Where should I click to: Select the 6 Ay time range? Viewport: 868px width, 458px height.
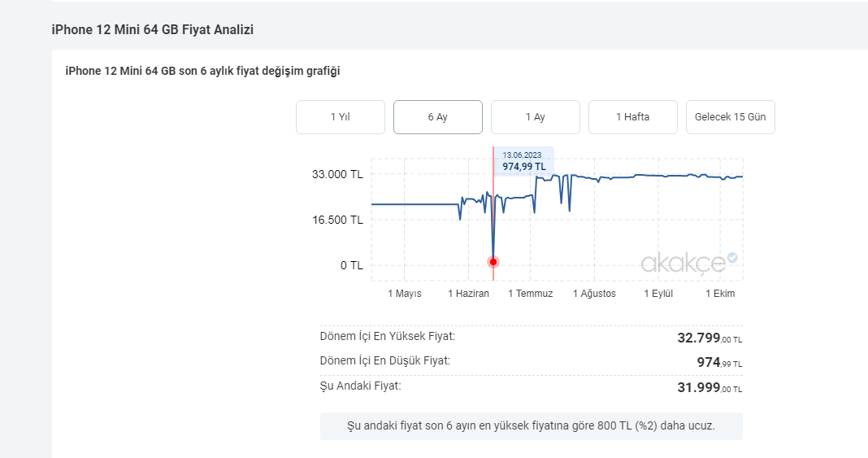pos(438,117)
